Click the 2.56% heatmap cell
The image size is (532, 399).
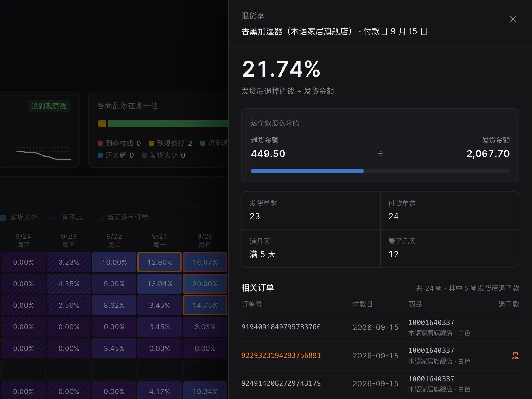click(69, 305)
